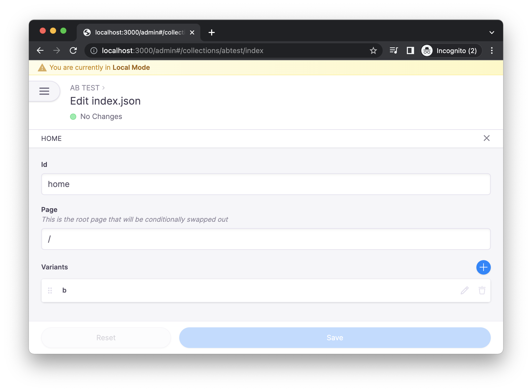
Task: Add a new variant with plus button
Action: click(x=483, y=267)
